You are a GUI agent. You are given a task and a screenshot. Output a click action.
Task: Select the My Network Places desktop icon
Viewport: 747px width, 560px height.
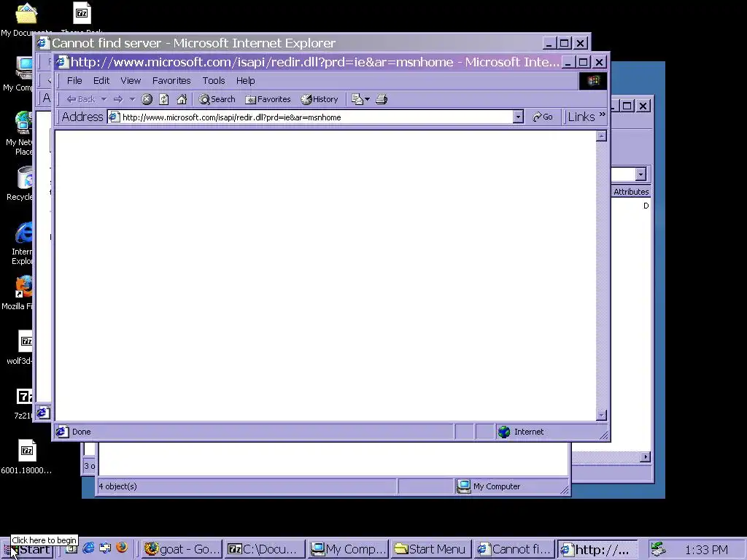tap(24, 122)
